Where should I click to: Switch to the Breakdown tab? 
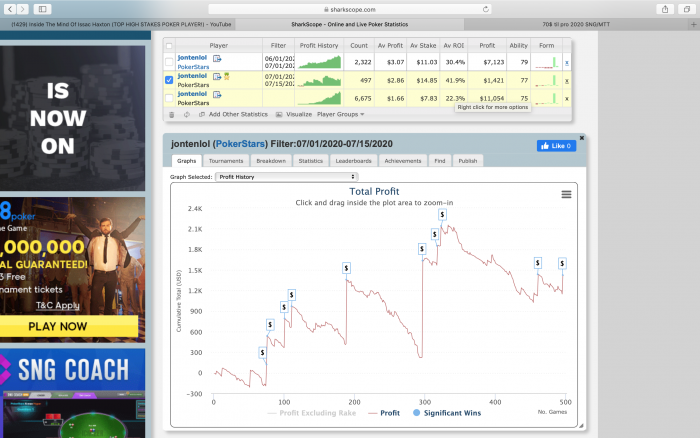pos(271,161)
